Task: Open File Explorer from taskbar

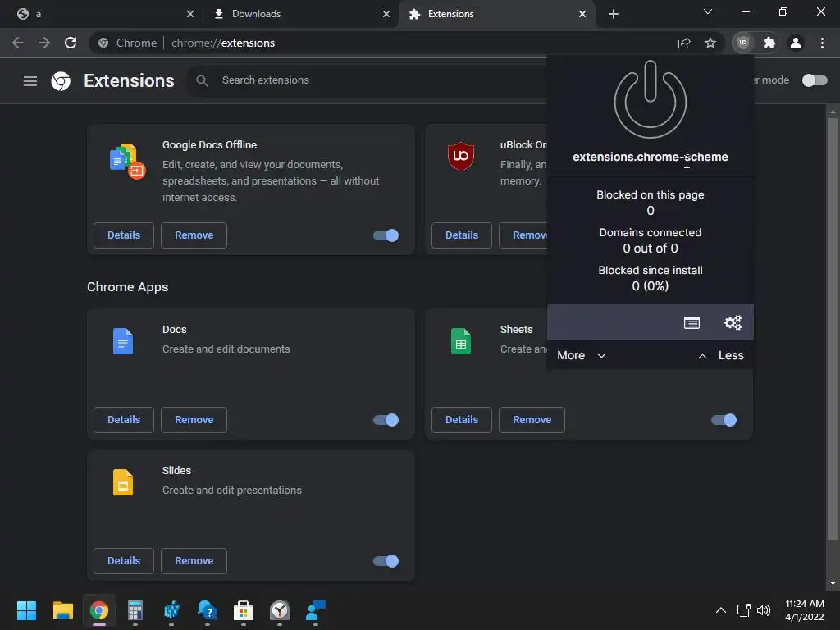Action: (62, 610)
